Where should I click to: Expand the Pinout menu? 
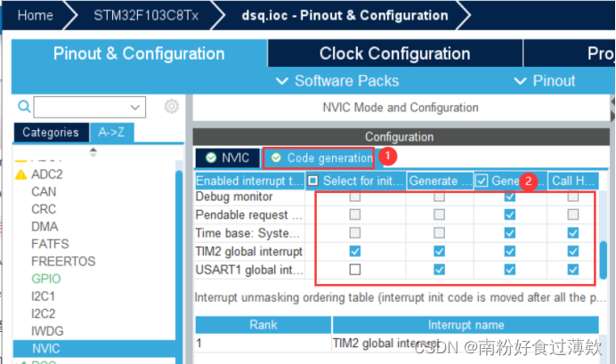pyautogui.click(x=545, y=81)
